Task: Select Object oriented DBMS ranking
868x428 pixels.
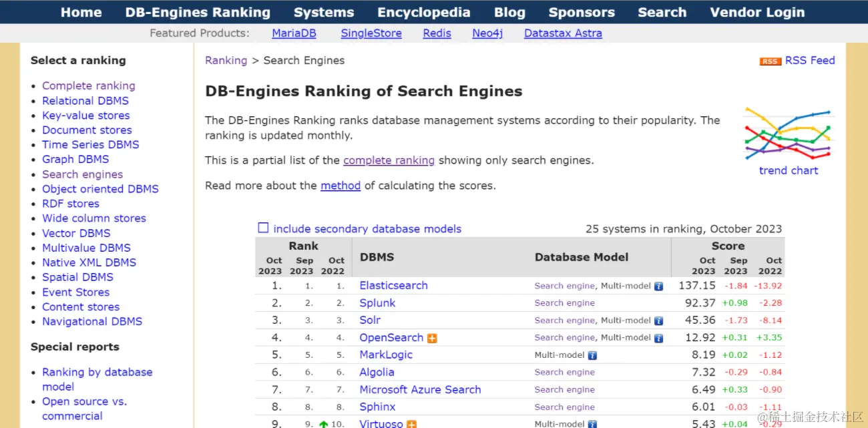Action: 100,189
